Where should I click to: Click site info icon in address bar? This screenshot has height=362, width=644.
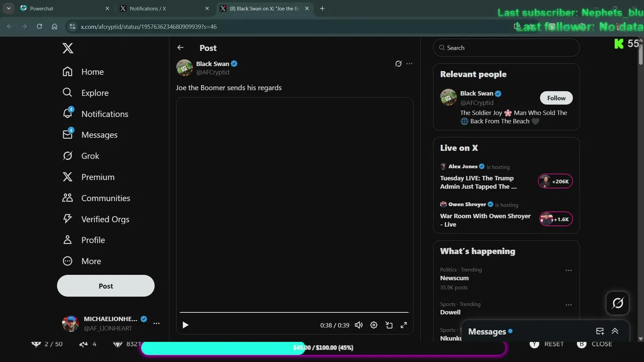point(72,27)
